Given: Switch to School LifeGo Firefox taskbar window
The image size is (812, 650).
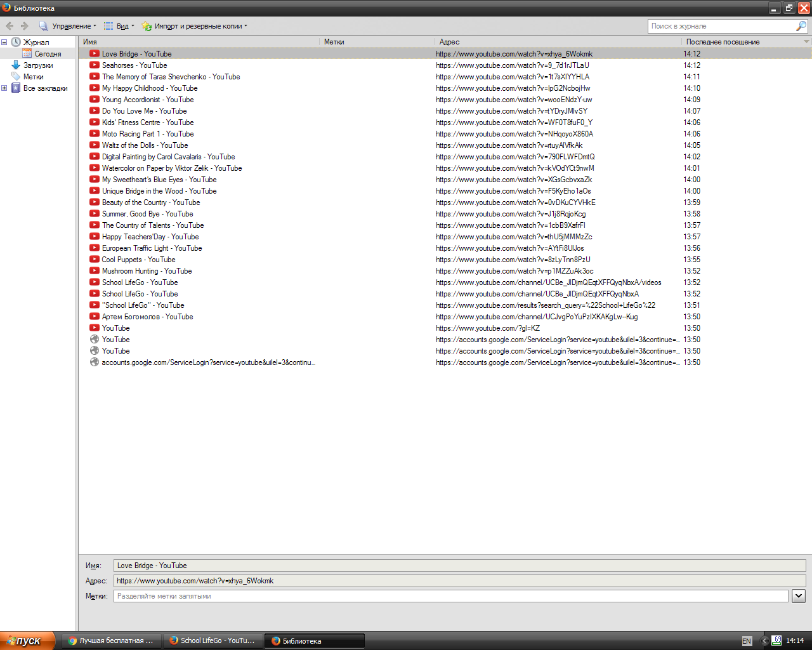Looking at the screenshot, I should point(213,640).
